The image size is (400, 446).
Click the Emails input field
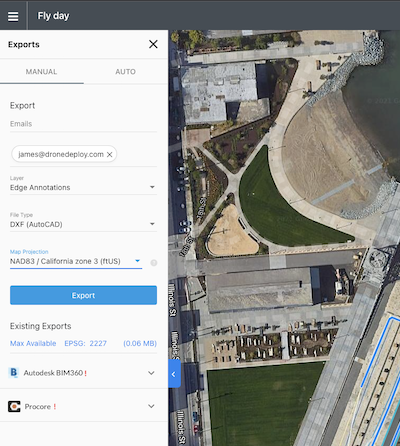pyautogui.click(x=83, y=124)
